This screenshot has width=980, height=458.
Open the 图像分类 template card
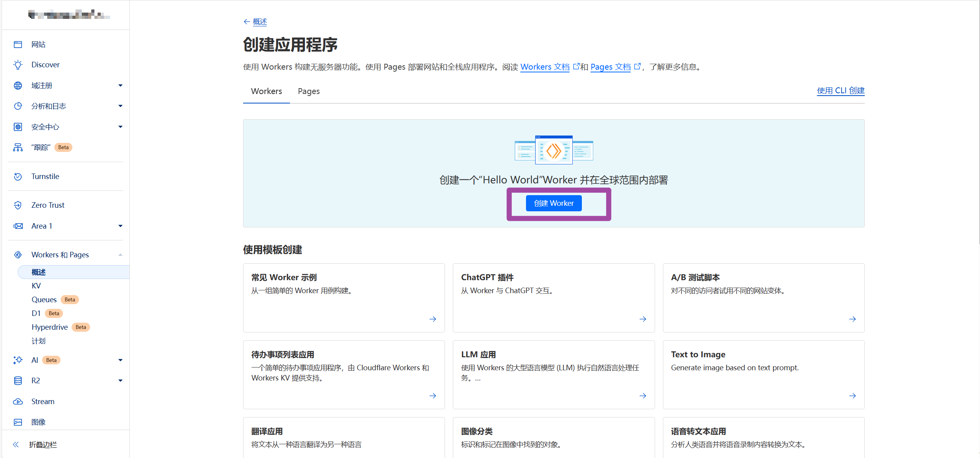[554, 438]
